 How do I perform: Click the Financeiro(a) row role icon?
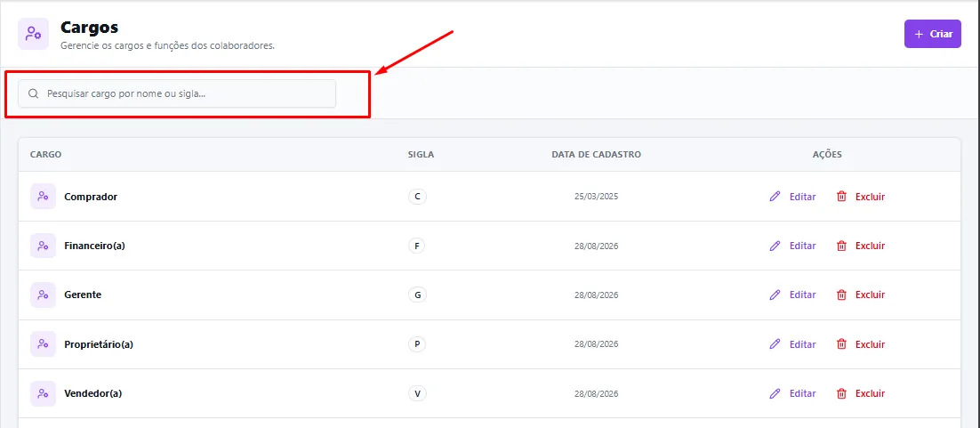(43, 246)
